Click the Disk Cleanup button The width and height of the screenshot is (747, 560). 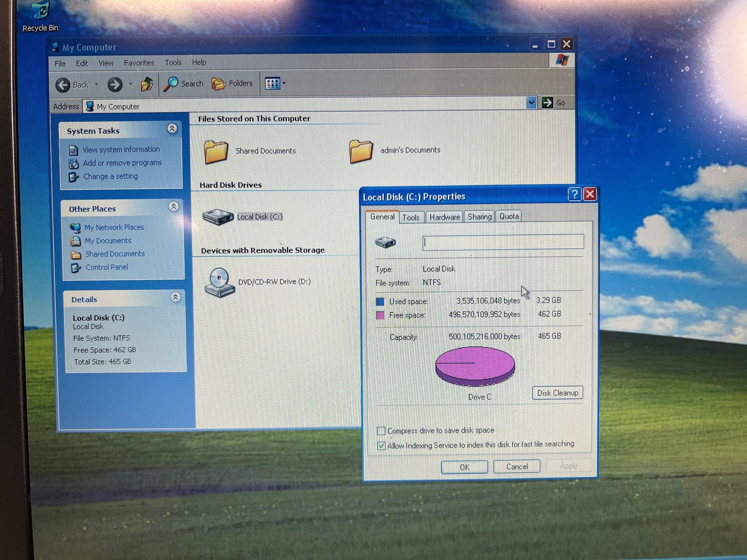tap(557, 393)
